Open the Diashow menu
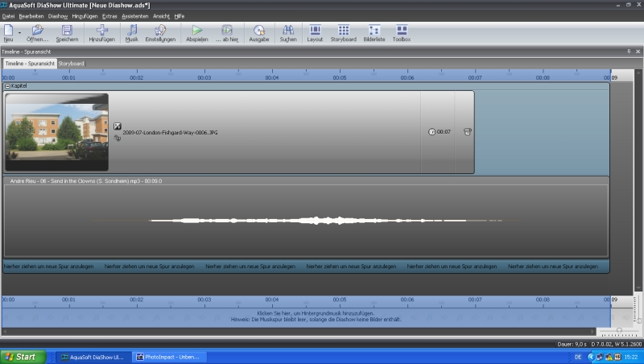This screenshot has height=364, width=644. point(58,16)
